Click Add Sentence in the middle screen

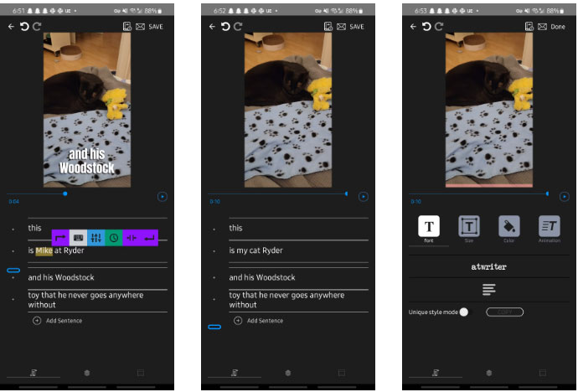265,321
